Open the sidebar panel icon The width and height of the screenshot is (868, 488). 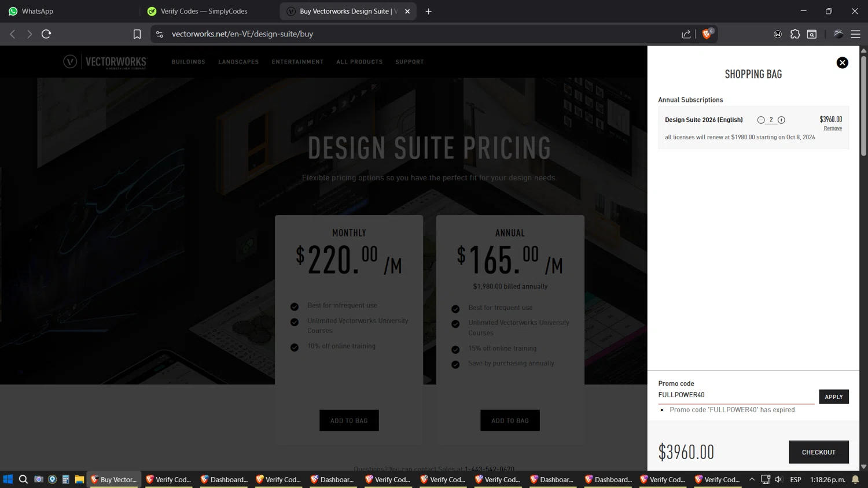pos(812,34)
